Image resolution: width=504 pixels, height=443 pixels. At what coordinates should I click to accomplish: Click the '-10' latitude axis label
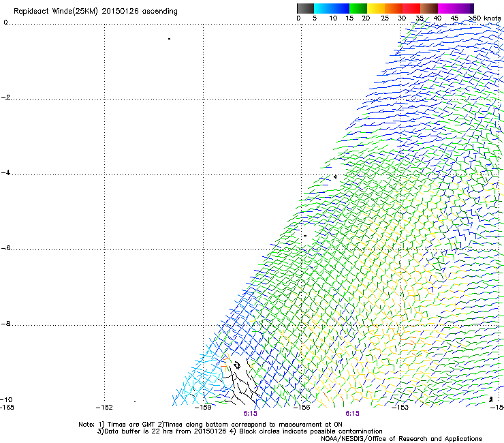[6, 400]
